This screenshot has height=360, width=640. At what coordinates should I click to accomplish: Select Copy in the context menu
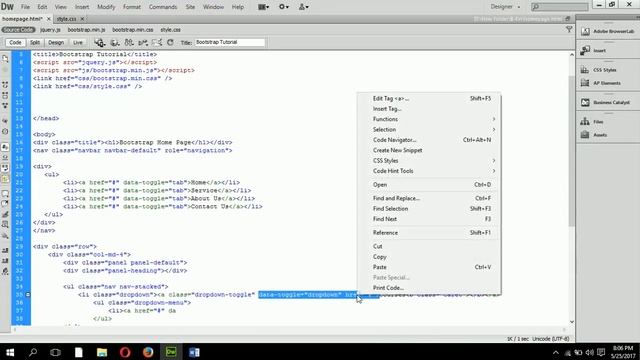coord(429,257)
